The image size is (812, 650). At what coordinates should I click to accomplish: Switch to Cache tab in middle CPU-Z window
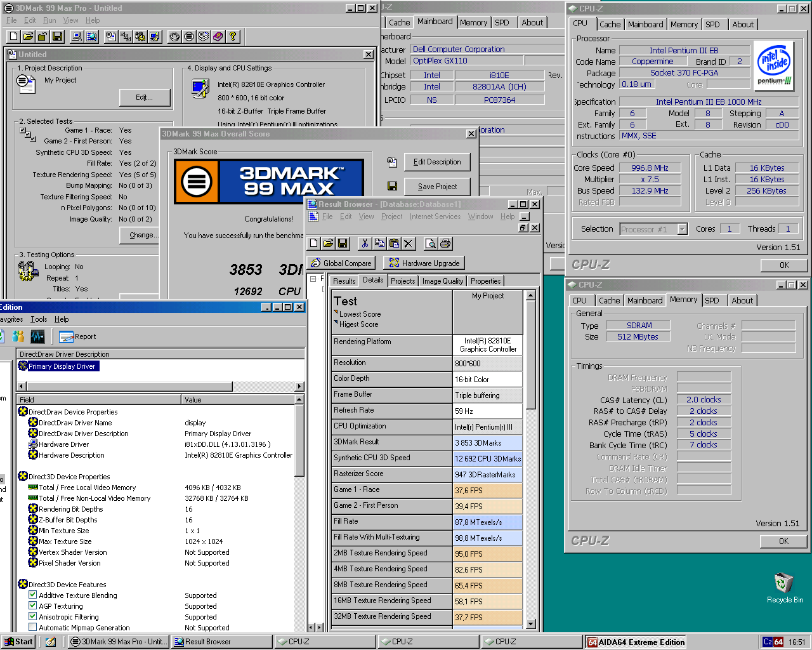point(399,22)
